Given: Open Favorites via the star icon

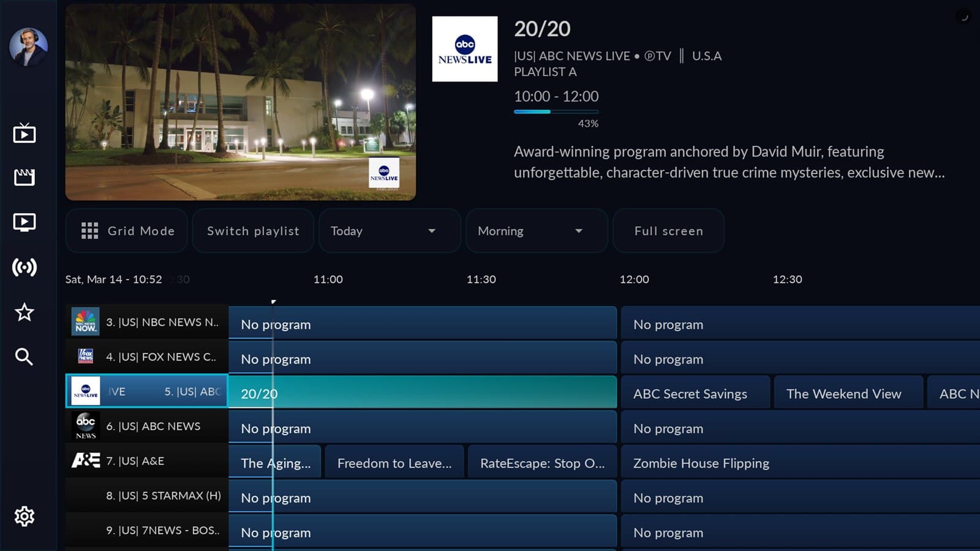Looking at the screenshot, I should coord(24,313).
